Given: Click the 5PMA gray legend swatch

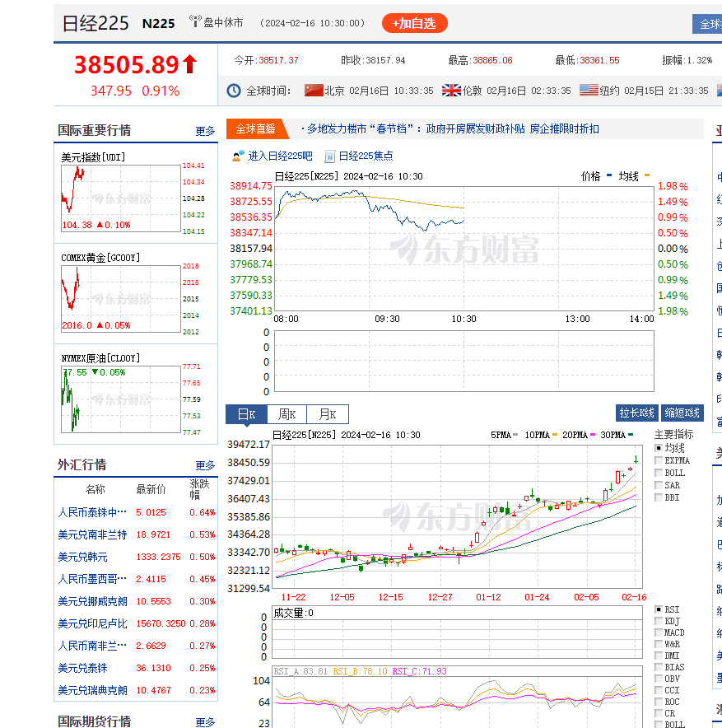Looking at the screenshot, I should [x=515, y=435].
